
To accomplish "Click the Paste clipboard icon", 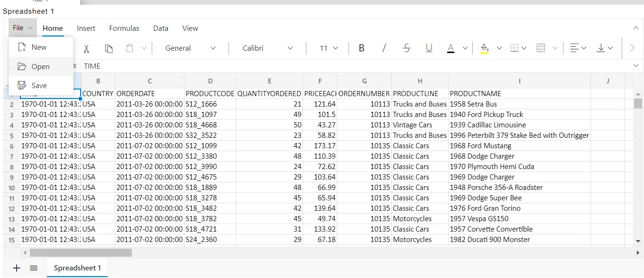I will click(x=129, y=48).
